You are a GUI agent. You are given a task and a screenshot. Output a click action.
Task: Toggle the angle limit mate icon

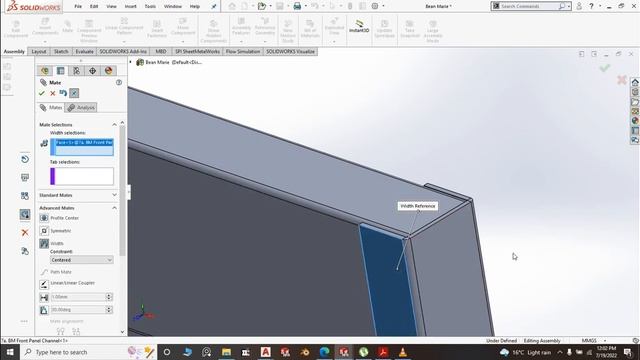(44, 310)
